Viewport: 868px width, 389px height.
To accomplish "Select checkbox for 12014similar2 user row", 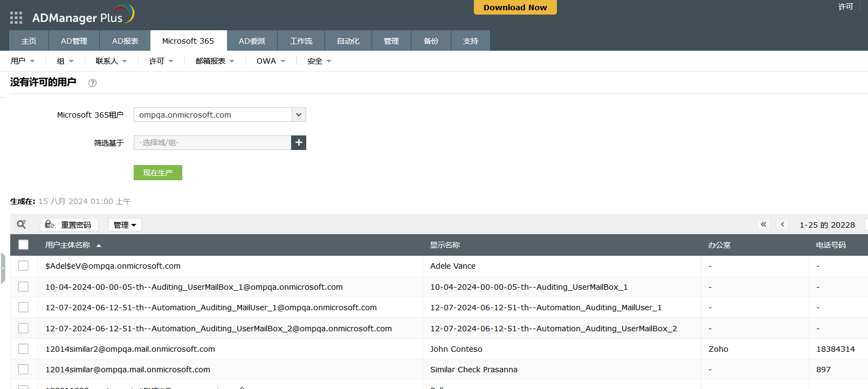I will [x=23, y=349].
